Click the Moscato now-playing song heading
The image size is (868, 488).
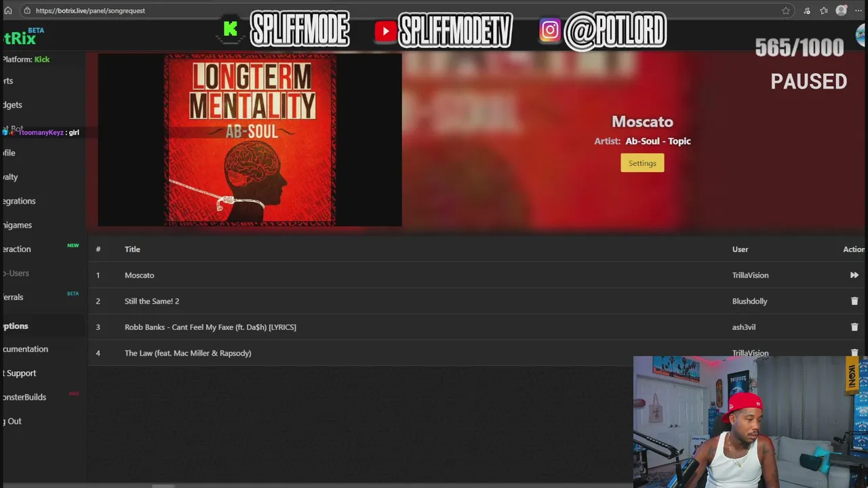pyautogui.click(x=642, y=122)
